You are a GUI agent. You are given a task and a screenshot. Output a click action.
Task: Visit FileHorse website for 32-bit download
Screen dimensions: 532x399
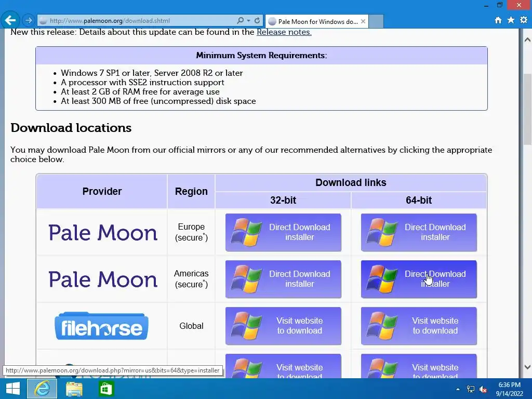283,326
